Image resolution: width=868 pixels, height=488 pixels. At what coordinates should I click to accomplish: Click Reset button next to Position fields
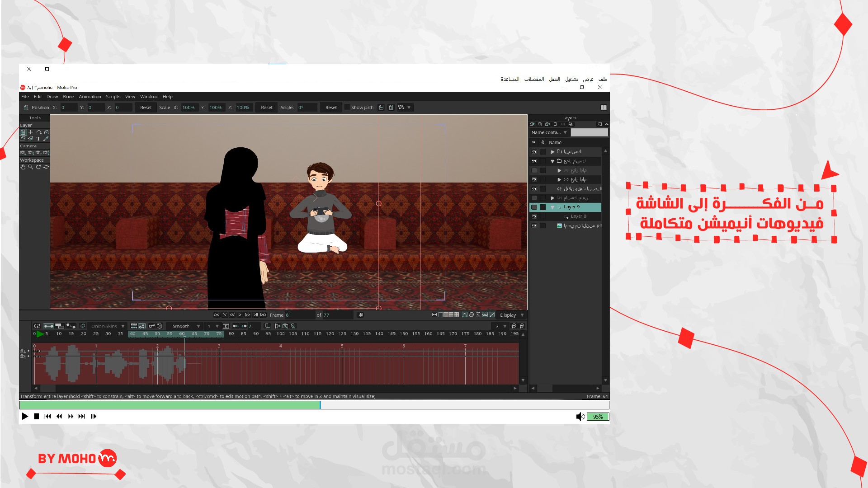tap(146, 108)
